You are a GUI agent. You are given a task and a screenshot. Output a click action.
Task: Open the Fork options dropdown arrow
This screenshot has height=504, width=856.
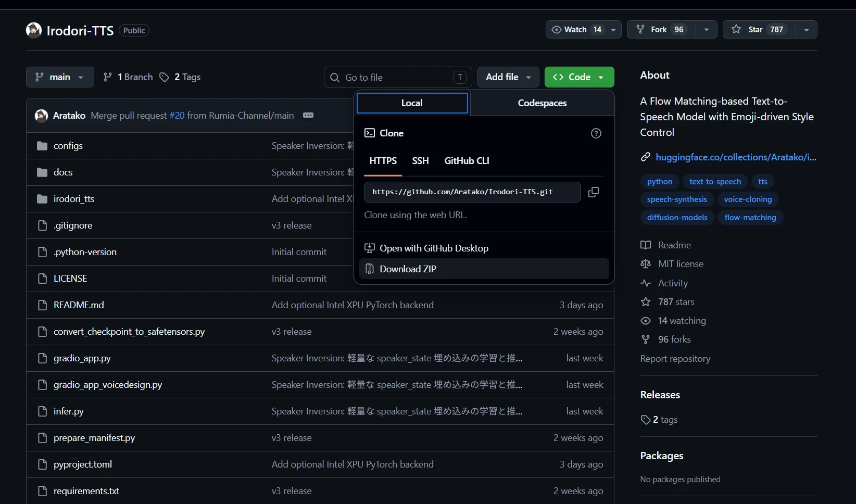pos(707,30)
